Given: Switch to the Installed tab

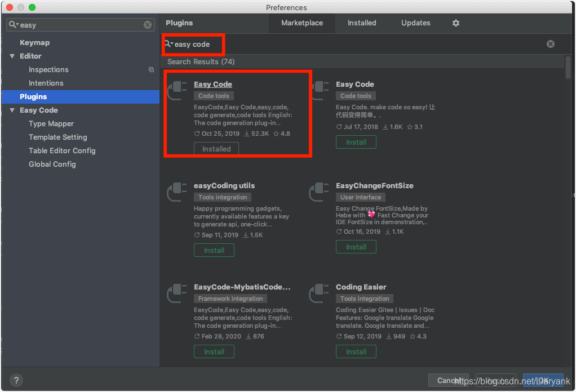Looking at the screenshot, I should [x=362, y=23].
